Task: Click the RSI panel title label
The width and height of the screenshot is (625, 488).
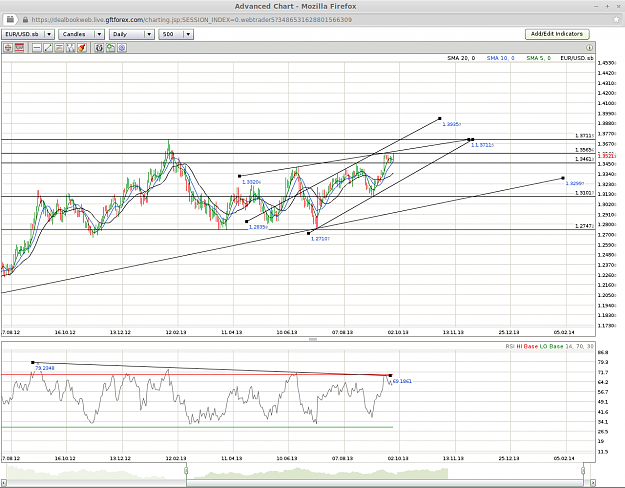Action: pos(510,346)
